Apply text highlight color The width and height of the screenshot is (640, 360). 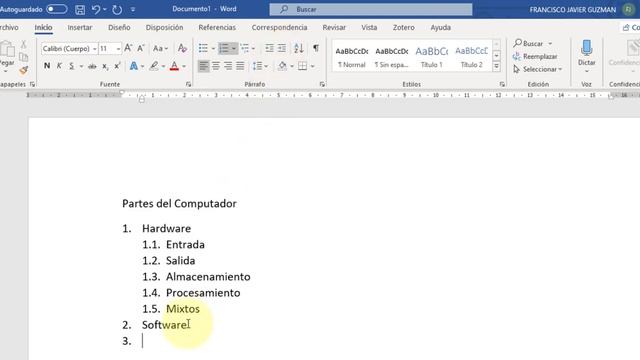pos(153,66)
